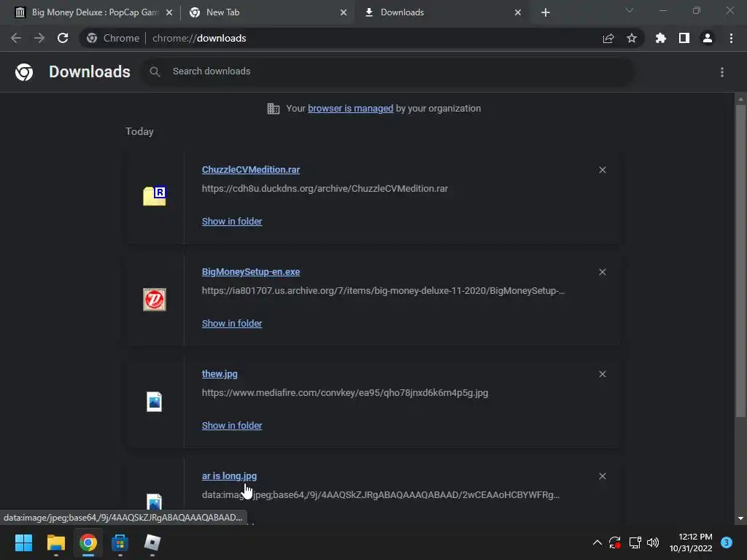Open a new tab with plus button
This screenshot has width=747, height=560.
tap(546, 13)
